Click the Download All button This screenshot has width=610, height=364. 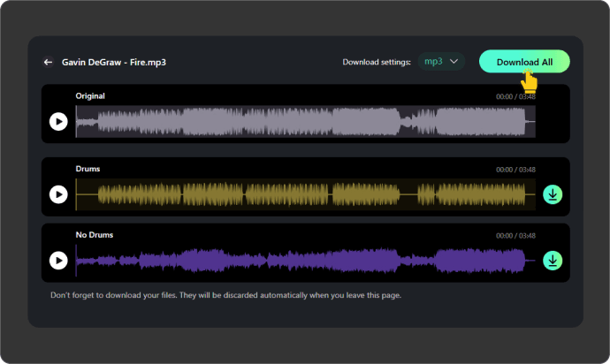coord(524,62)
